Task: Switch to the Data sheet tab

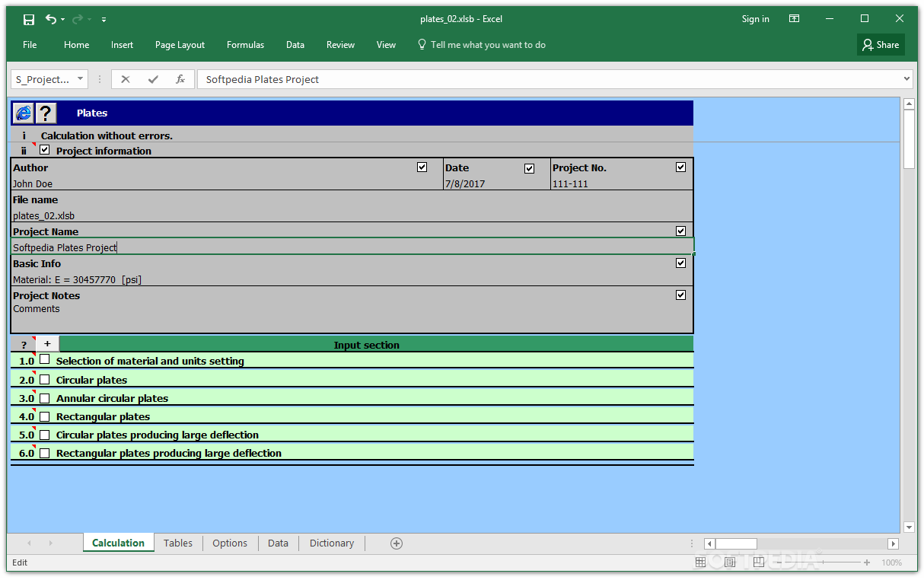Action: (278, 543)
